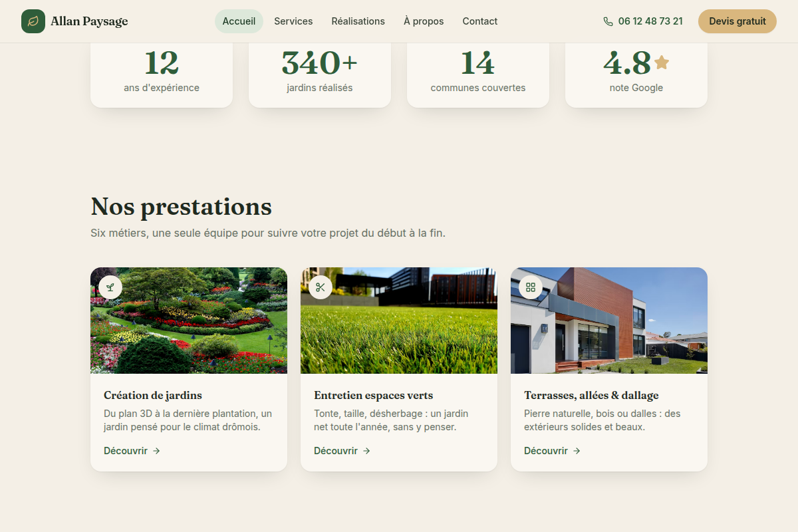
Task: Click the gold star next to 4.8 rating
Action: pos(662,63)
